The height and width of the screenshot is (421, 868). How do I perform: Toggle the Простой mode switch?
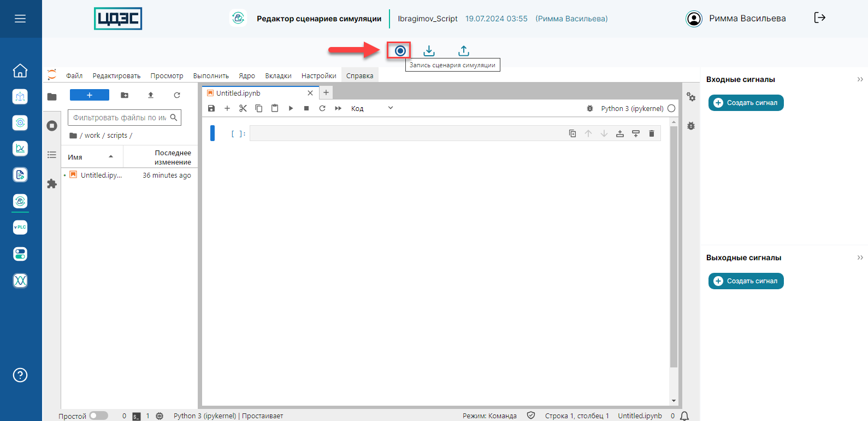pyautogui.click(x=98, y=416)
